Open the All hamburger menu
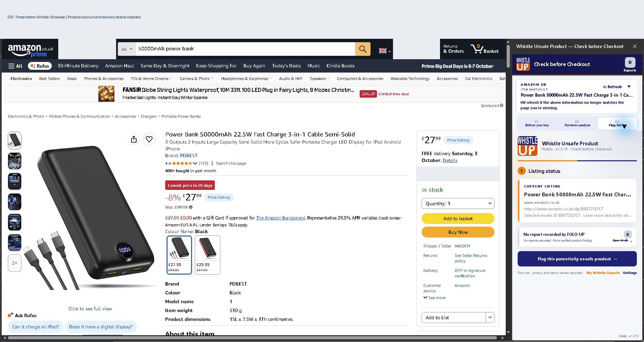 (x=15, y=66)
